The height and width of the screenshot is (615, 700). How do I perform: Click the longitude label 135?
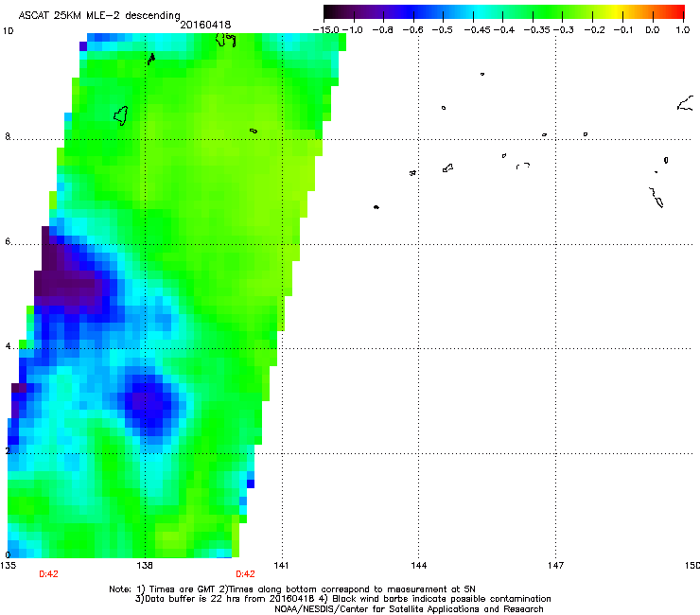click(x=8, y=566)
